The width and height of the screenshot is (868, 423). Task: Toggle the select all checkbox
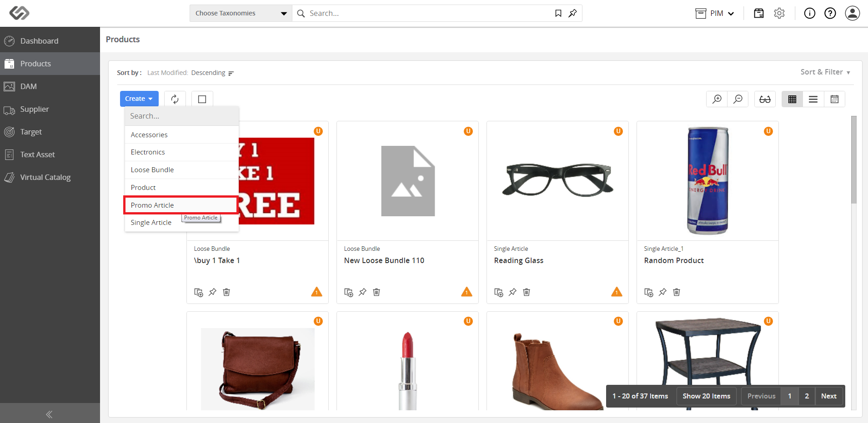click(x=202, y=99)
